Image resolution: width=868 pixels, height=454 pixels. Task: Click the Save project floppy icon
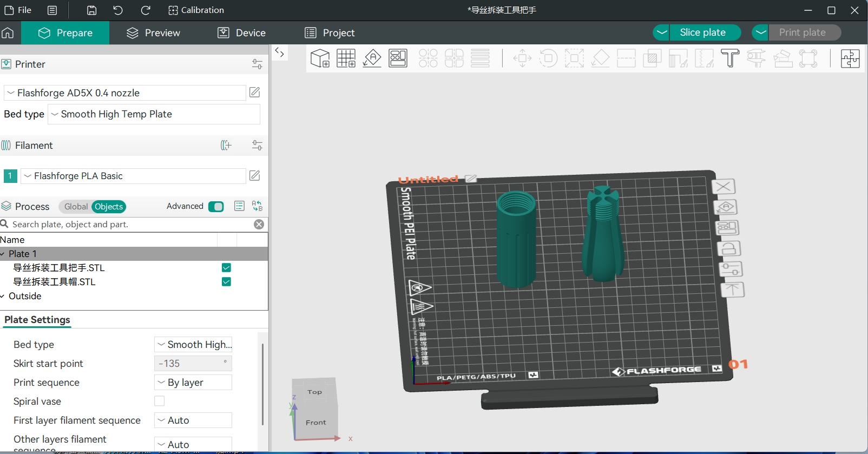click(x=92, y=10)
